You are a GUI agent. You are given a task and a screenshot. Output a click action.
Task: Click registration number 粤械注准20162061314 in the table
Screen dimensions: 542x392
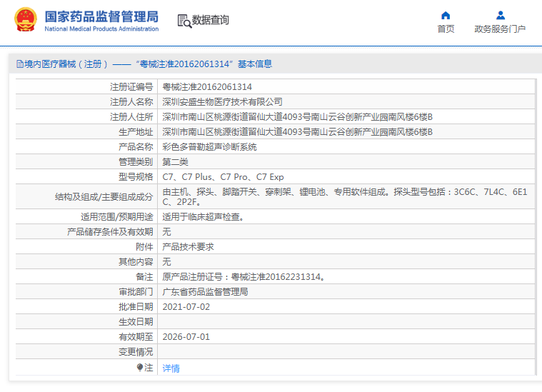(207, 86)
